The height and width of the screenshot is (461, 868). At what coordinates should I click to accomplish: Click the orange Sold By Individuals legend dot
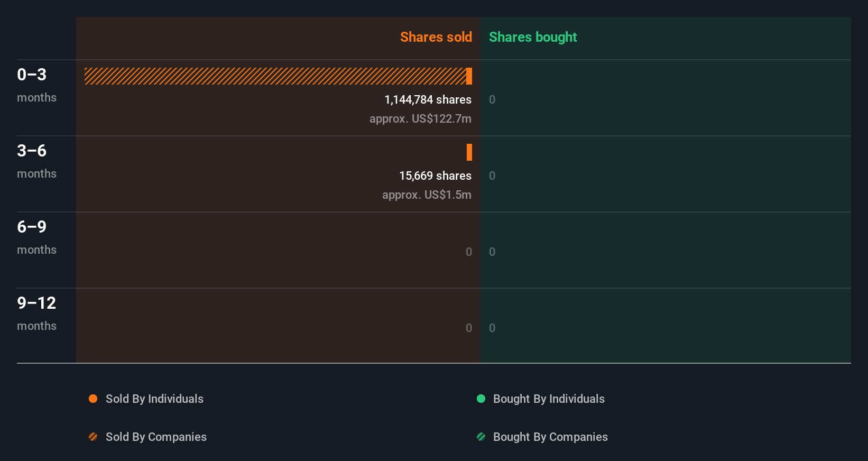93,399
